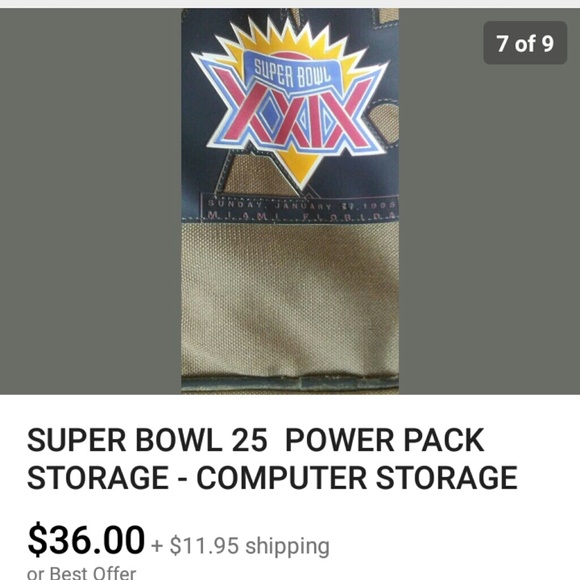Click the Miami Florida stitched text

pos(301,215)
